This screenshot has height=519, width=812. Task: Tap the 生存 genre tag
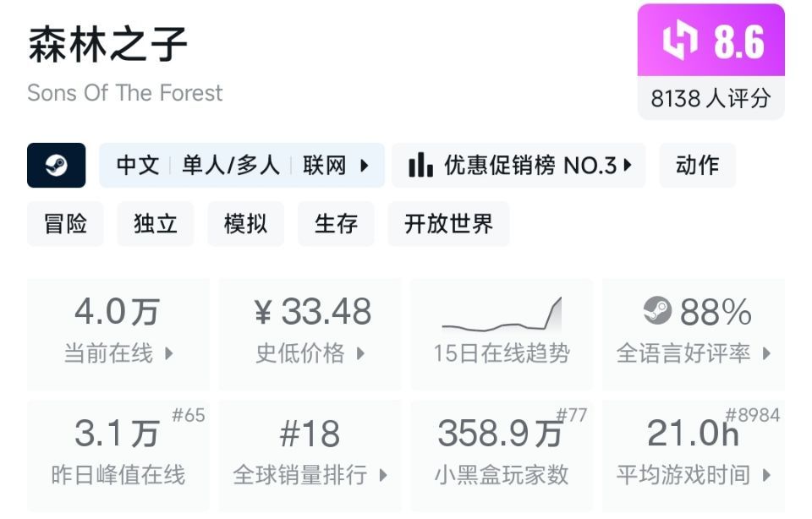click(336, 224)
